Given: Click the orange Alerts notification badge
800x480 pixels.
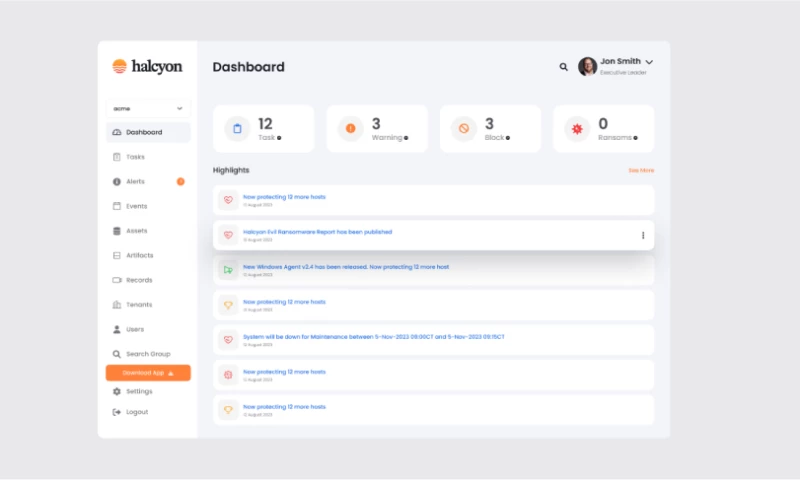Looking at the screenshot, I should pos(181,181).
